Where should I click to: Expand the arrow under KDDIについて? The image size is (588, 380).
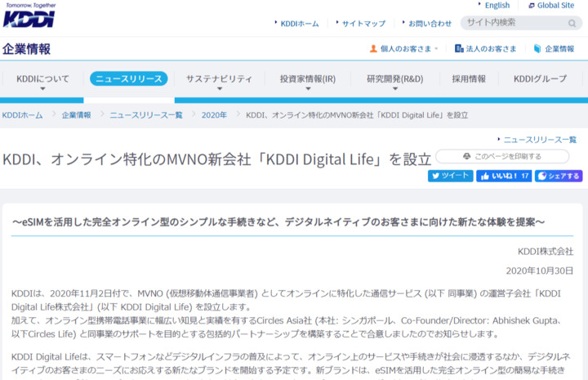point(42,89)
